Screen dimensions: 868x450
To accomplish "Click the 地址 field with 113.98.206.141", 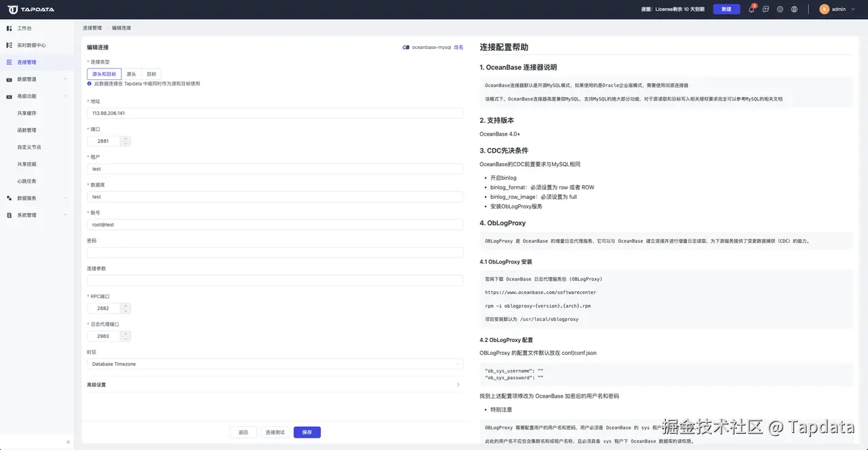I will coord(275,113).
